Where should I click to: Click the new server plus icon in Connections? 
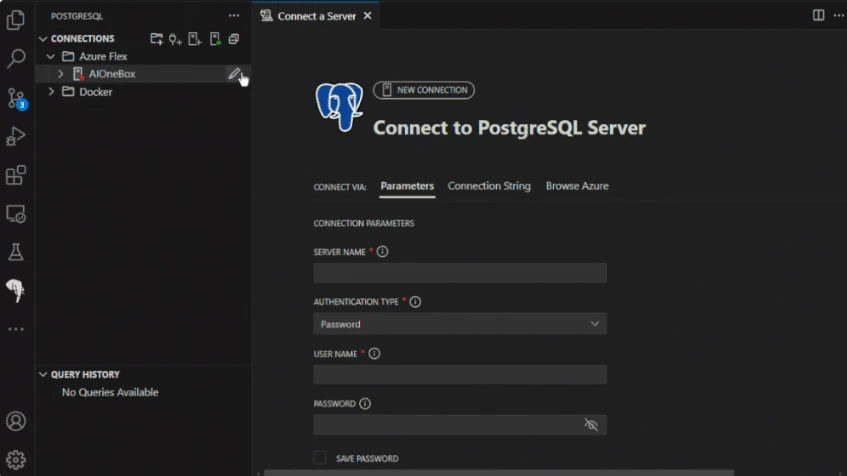194,38
